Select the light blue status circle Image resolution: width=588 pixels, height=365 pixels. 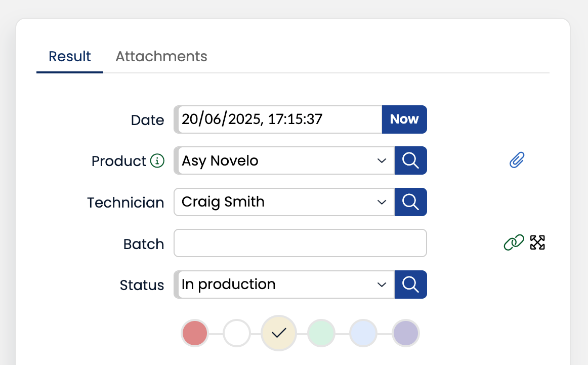363,333
